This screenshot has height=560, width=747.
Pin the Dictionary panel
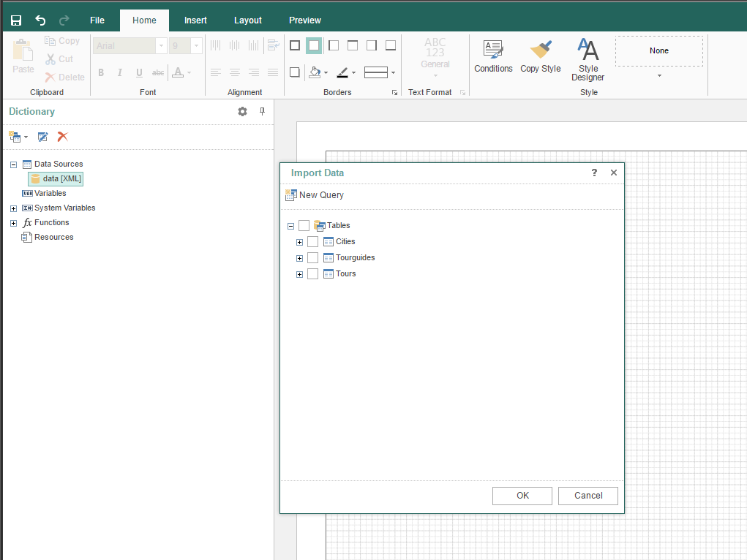[x=262, y=111]
